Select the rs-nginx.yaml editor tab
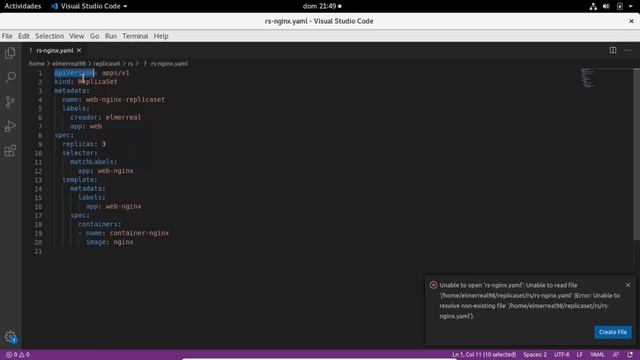The width and height of the screenshot is (640, 360). (x=54, y=50)
